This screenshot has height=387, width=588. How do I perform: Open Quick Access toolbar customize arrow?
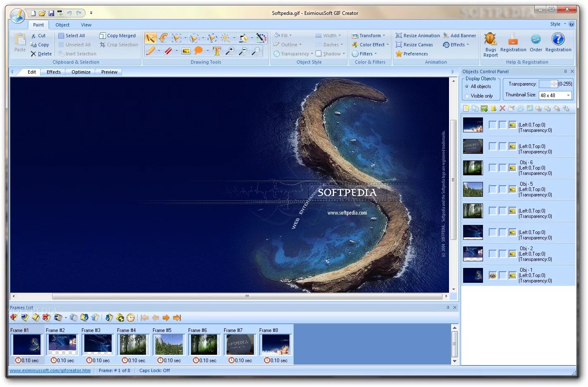(91, 13)
